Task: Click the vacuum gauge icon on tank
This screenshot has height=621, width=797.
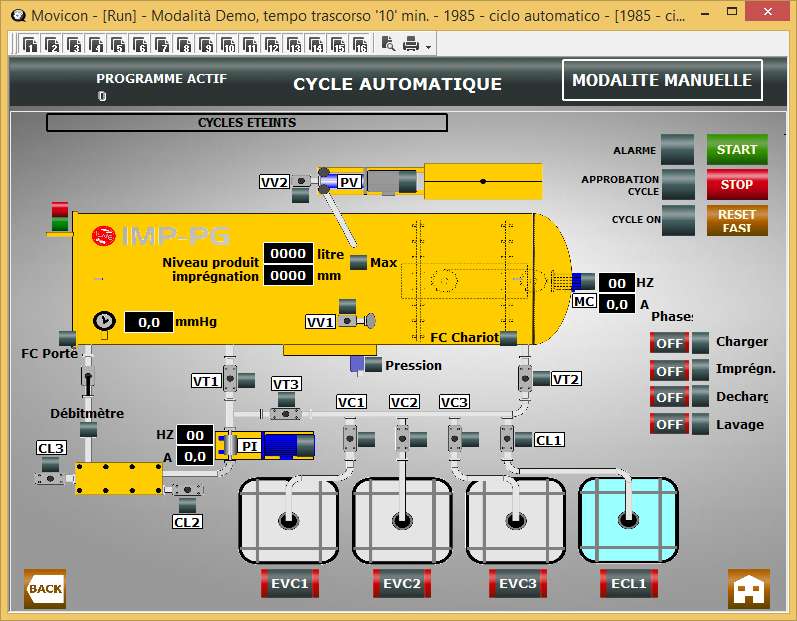Action: (103, 321)
